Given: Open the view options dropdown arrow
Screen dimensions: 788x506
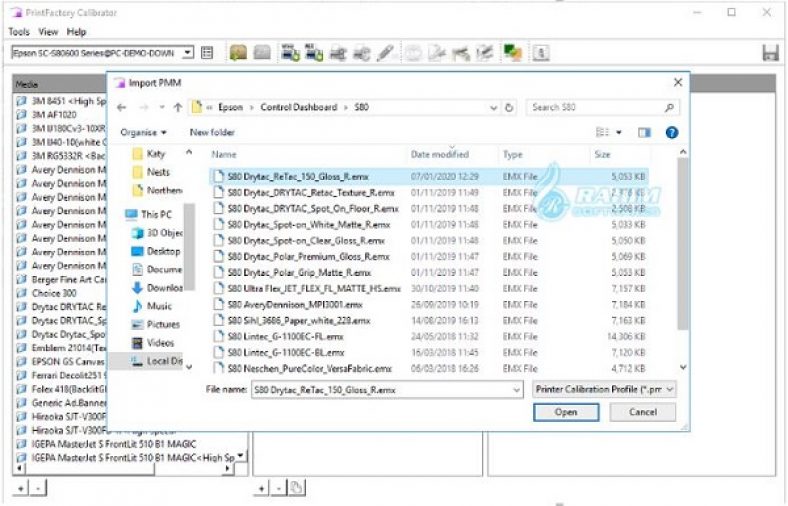Looking at the screenshot, I should 619,133.
